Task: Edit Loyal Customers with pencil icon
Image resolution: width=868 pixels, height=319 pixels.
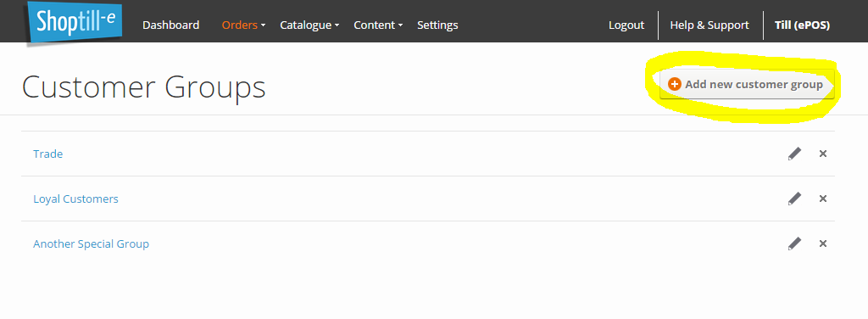Action: 794,199
